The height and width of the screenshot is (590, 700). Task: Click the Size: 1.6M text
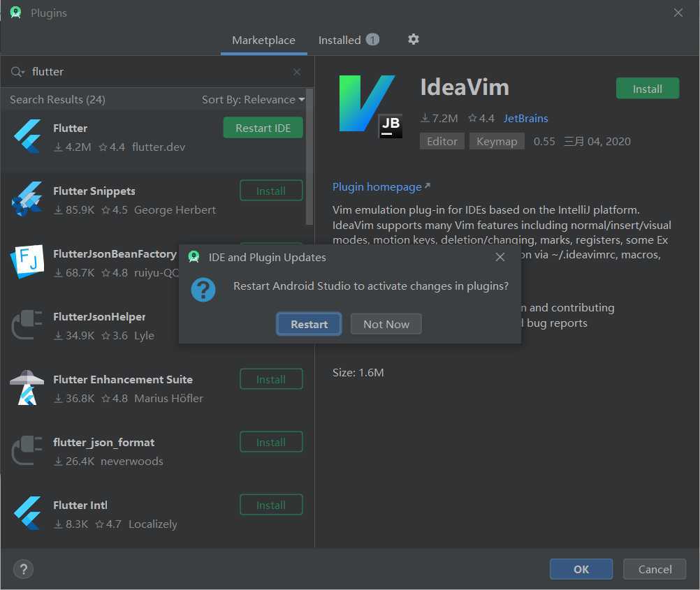(x=358, y=373)
